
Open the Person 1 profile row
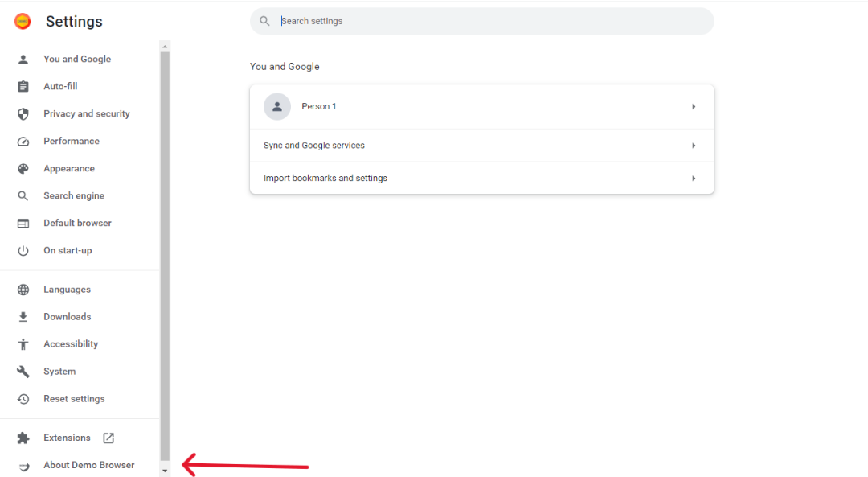pos(482,107)
